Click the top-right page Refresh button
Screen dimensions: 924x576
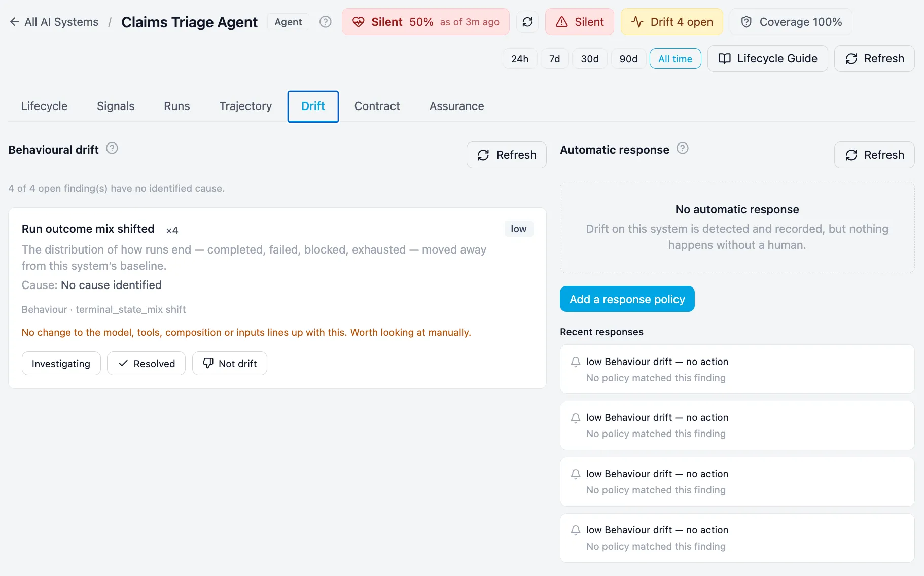click(874, 59)
